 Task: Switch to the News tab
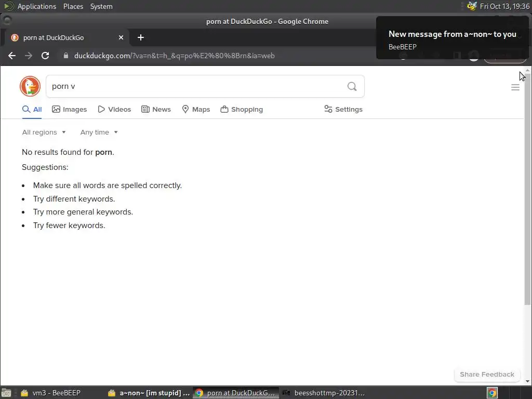point(156,109)
